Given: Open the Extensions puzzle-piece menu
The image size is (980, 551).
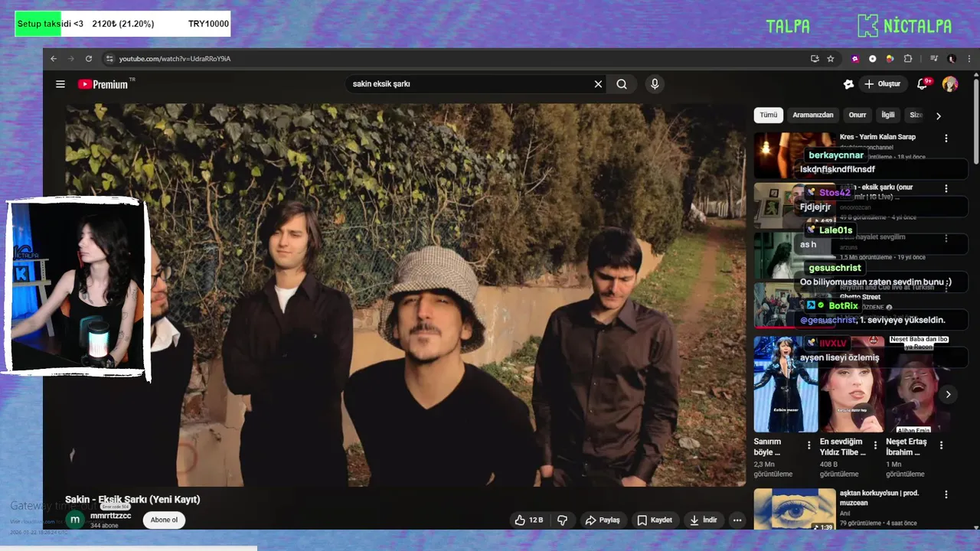Looking at the screenshot, I should pyautogui.click(x=908, y=59).
